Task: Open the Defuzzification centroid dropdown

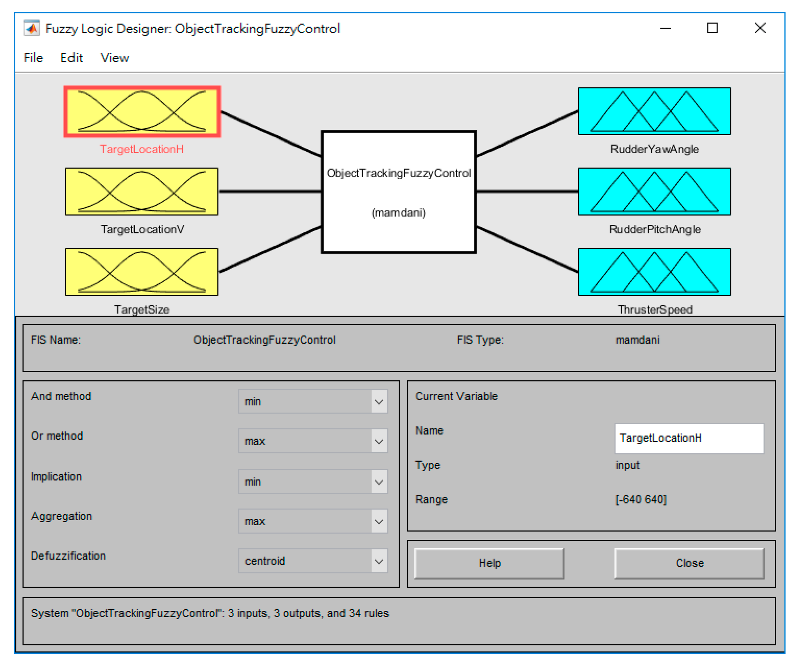Action: pos(313,561)
